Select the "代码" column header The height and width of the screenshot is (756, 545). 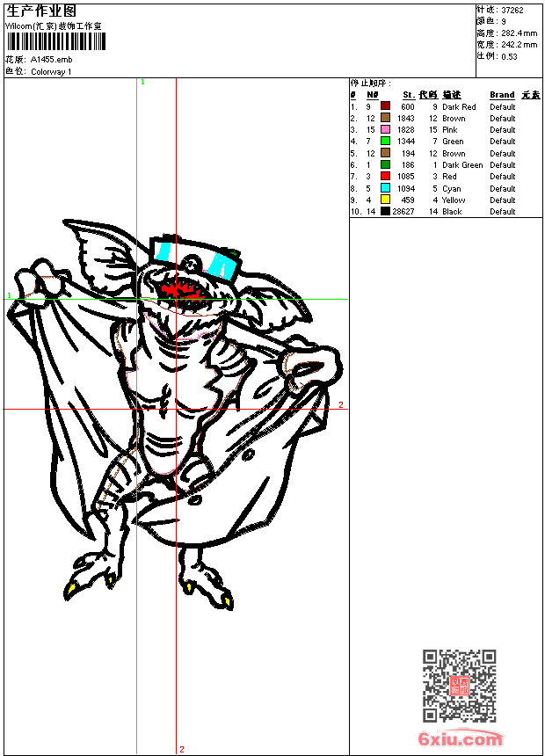[x=428, y=95]
